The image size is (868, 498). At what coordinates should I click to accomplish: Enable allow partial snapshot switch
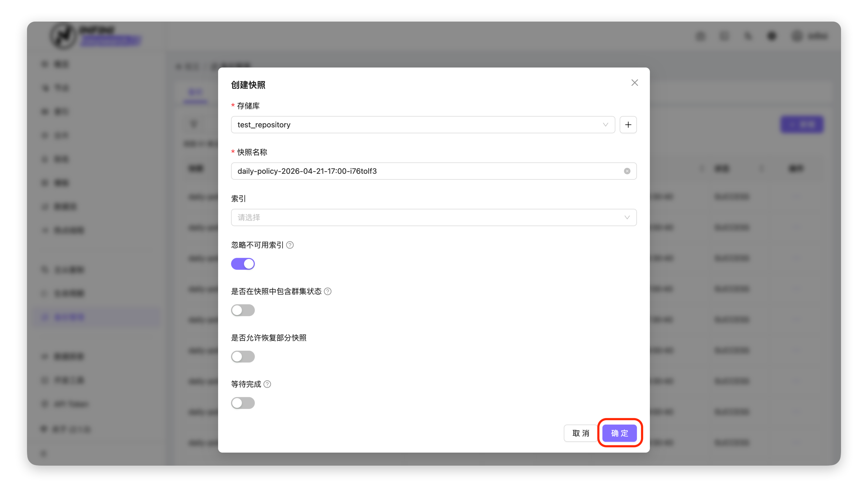(243, 357)
